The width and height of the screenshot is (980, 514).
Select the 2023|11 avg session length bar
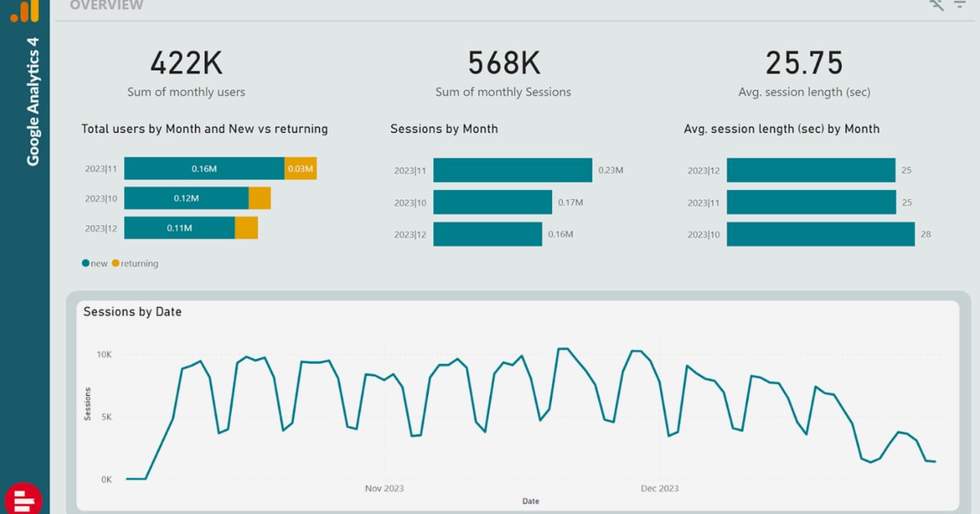[811, 202]
